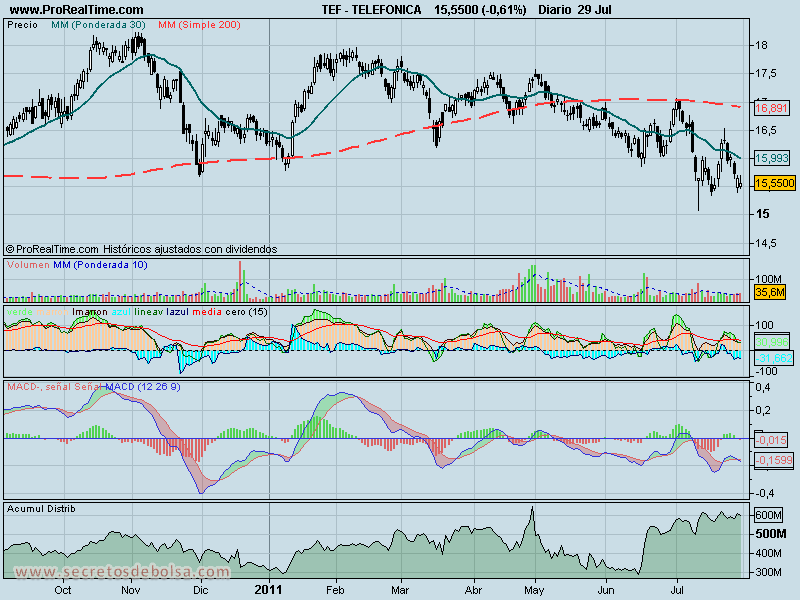Click the 16,891 red price tag

771,108
